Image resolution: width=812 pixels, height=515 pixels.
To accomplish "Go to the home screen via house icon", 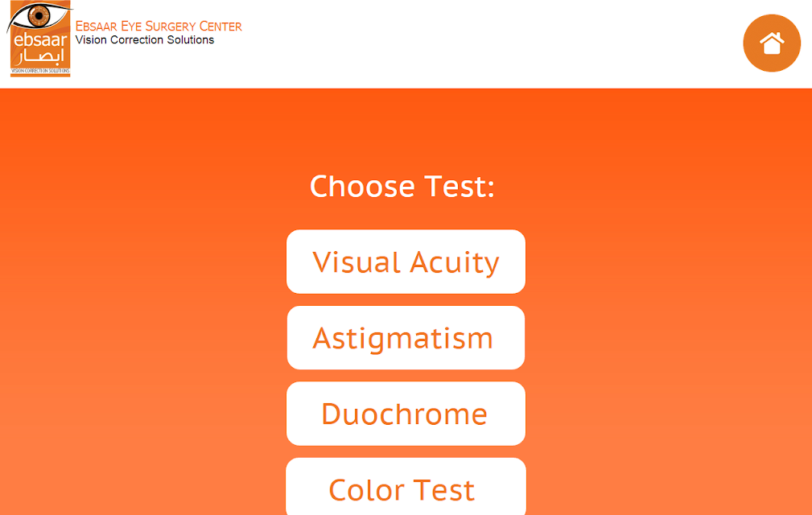I will [772, 43].
